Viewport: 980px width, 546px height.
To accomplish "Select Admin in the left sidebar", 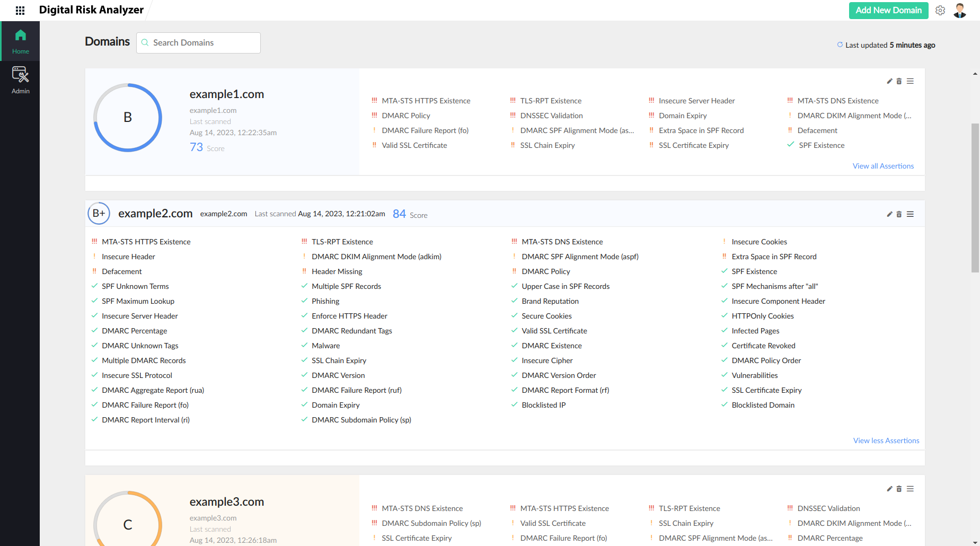I will point(20,80).
